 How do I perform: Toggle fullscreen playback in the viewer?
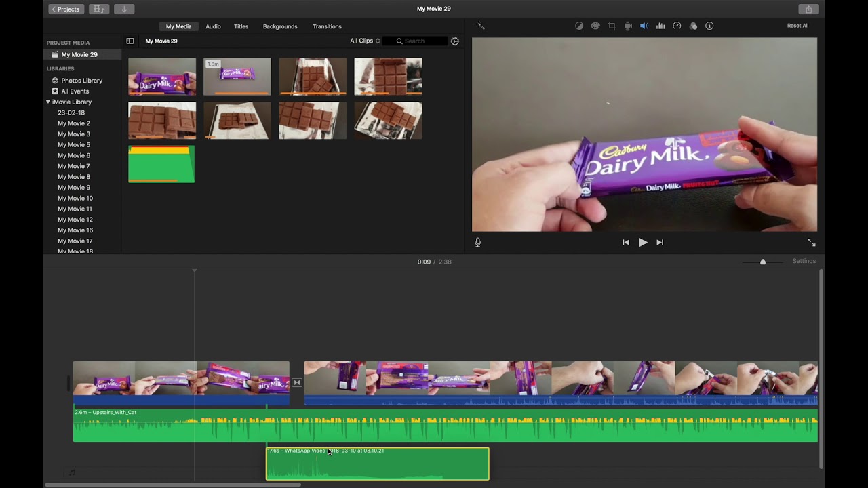coord(811,242)
